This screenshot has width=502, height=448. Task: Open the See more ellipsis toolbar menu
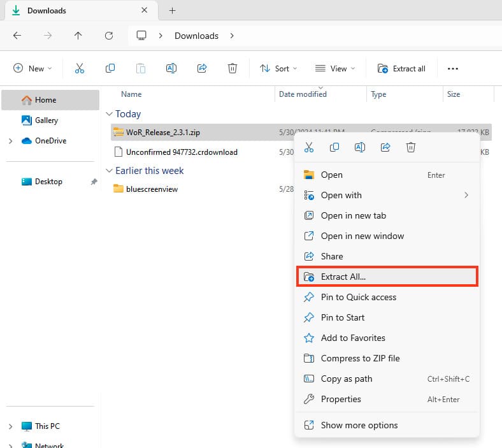(453, 68)
